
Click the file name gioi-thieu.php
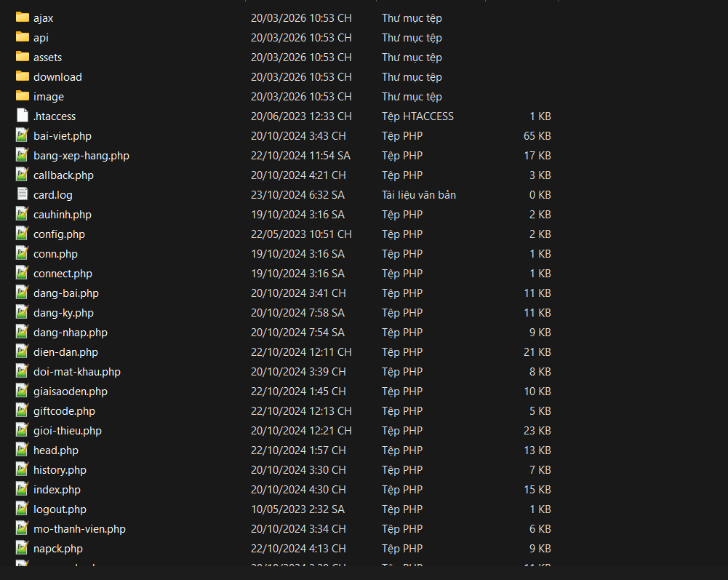68,431
